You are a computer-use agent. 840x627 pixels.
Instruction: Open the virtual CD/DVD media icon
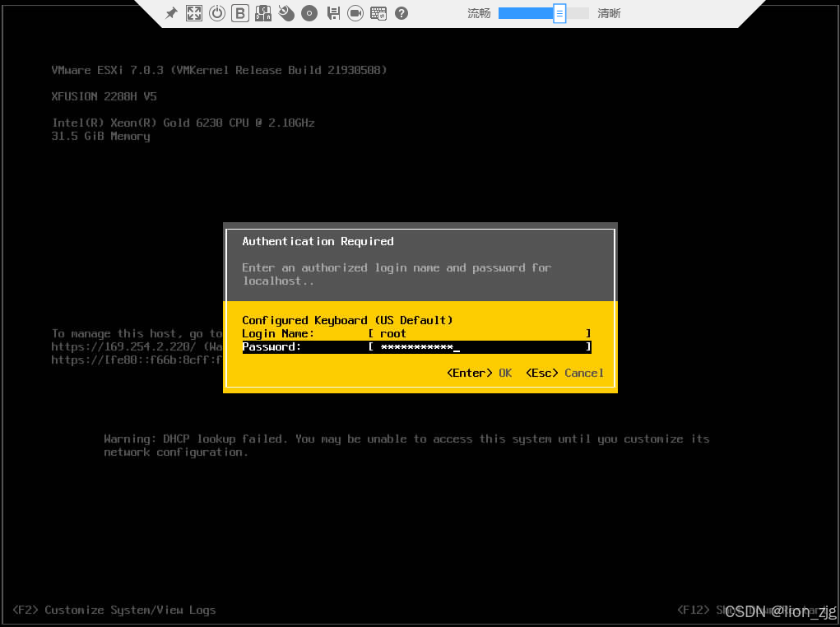pyautogui.click(x=309, y=13)
